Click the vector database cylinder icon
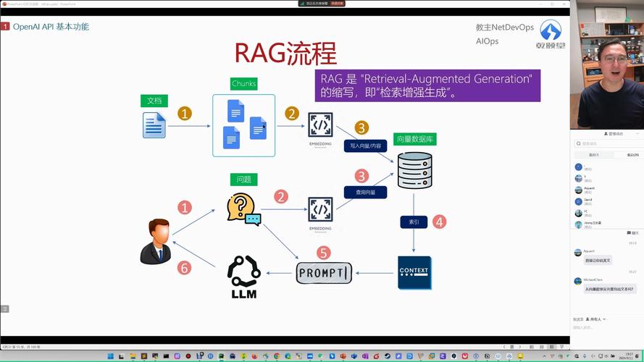The width and height of the screenshot is (644, 362). (414, 171)
